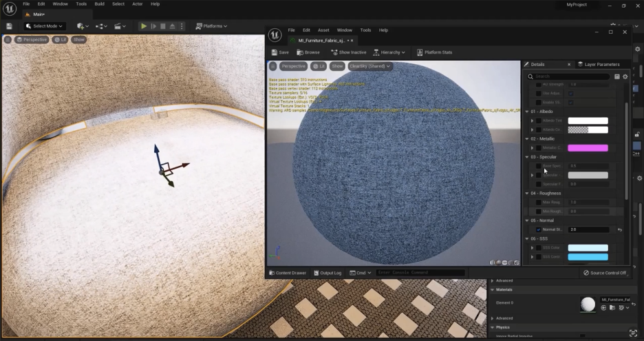Viewport: 644px width, 341px height.
Task: Collapse the 05 - Normal section
Action: point(527,220)
